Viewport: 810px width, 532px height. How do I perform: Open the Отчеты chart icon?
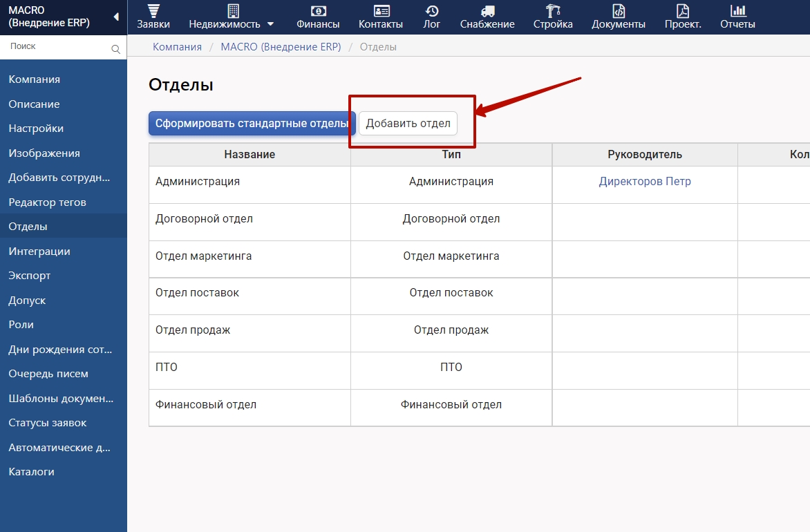737,10
